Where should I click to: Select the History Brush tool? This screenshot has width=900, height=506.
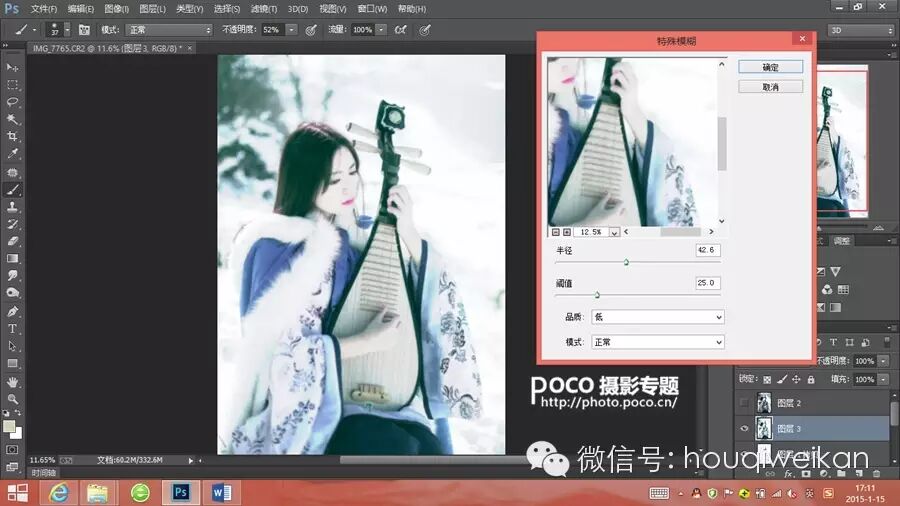coord(12,224)
